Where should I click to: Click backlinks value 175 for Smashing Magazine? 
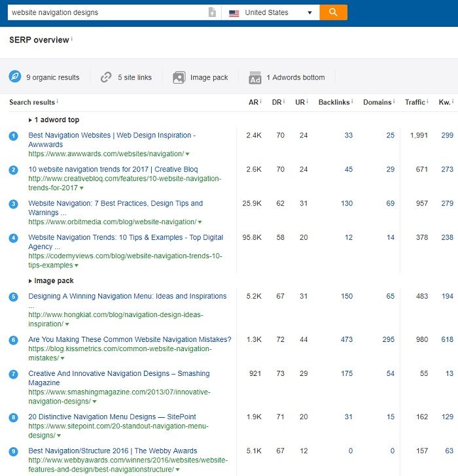[347, 373]
